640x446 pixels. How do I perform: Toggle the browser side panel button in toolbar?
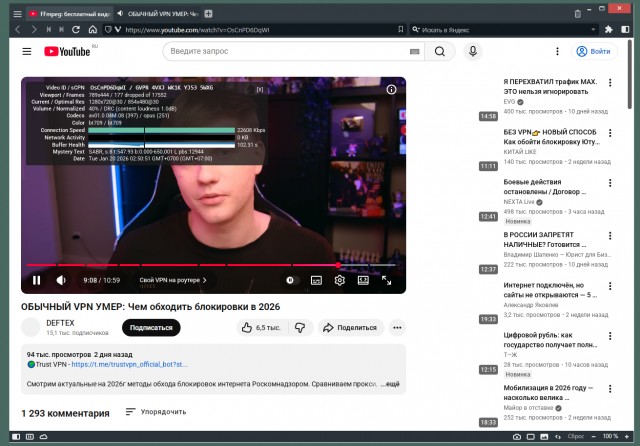tap(625, 29)
